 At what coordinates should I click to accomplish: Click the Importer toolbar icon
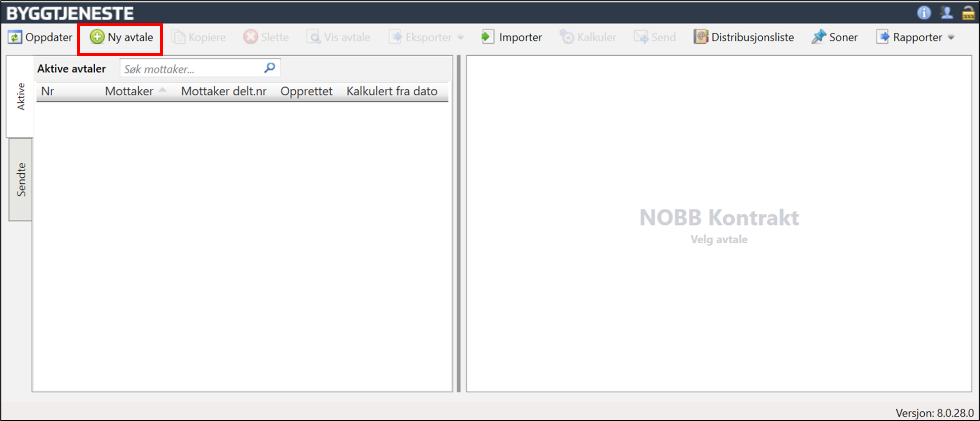coord(487,37)
